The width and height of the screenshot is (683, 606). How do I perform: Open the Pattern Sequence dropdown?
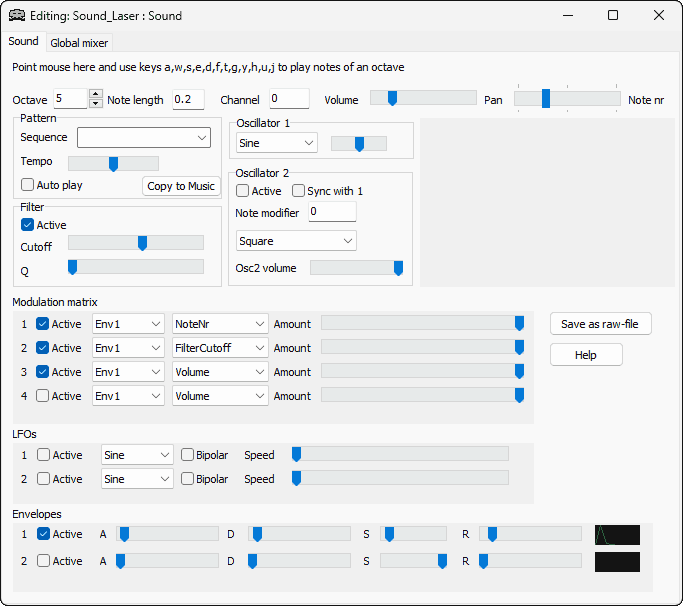click(x=144, y=138)
